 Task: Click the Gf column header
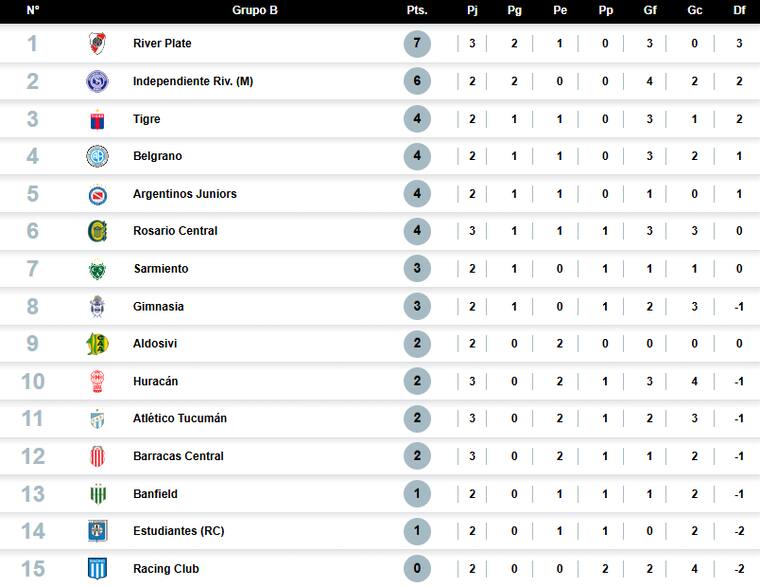[650, 10]
